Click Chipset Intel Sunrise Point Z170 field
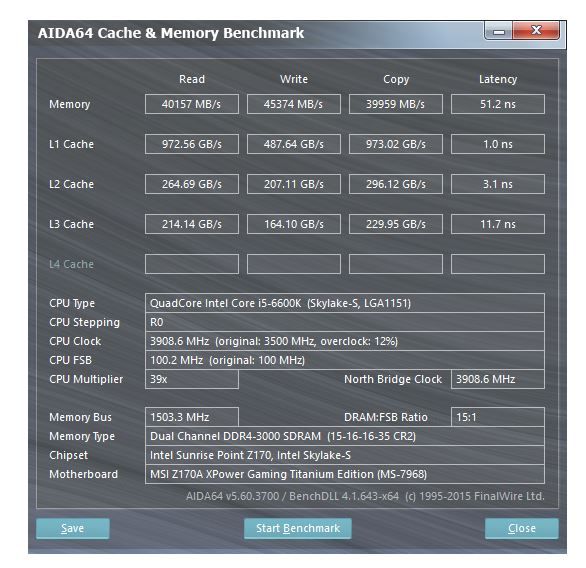The height and width of the screenshot is (568, 586). pos(345,455)
